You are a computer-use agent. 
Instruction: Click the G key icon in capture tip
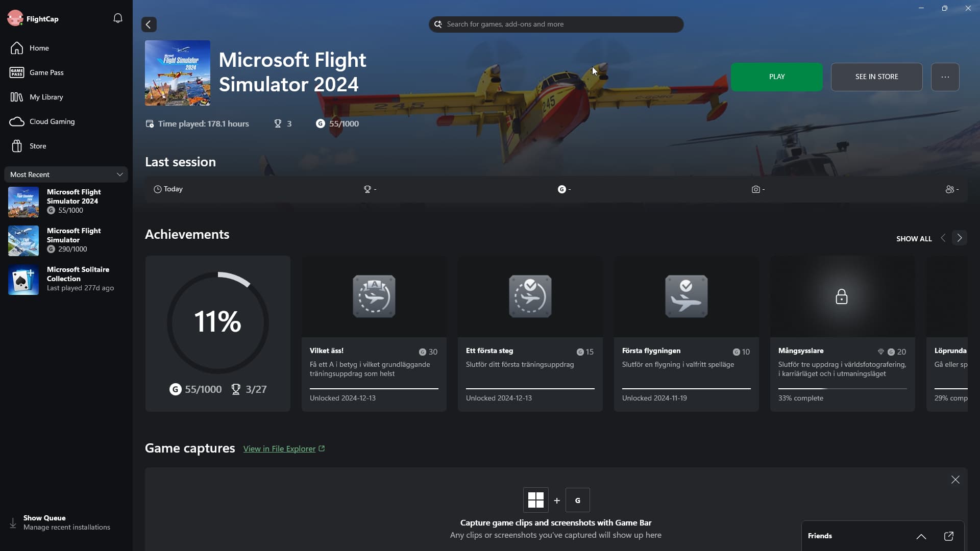[x=578, y=500]
